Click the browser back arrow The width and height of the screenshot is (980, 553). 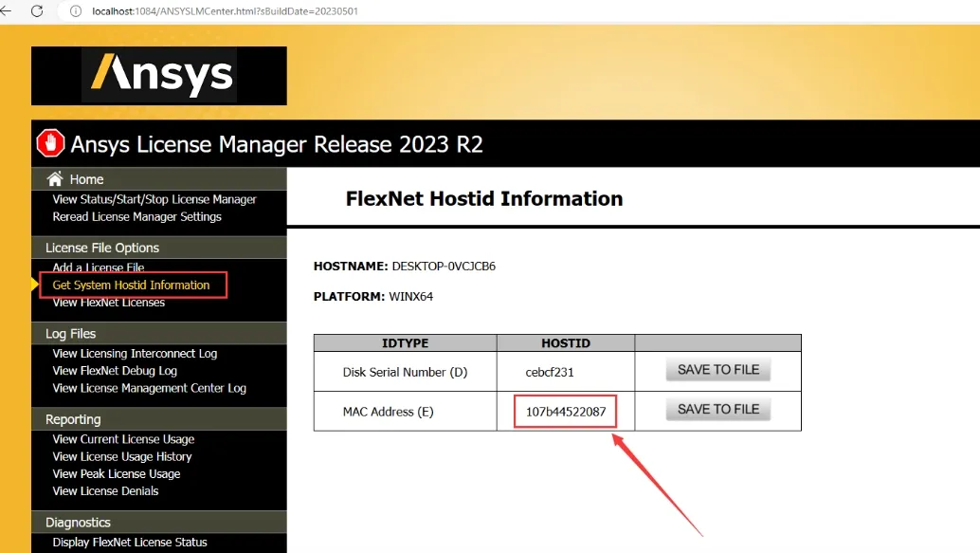coord(6,10)
